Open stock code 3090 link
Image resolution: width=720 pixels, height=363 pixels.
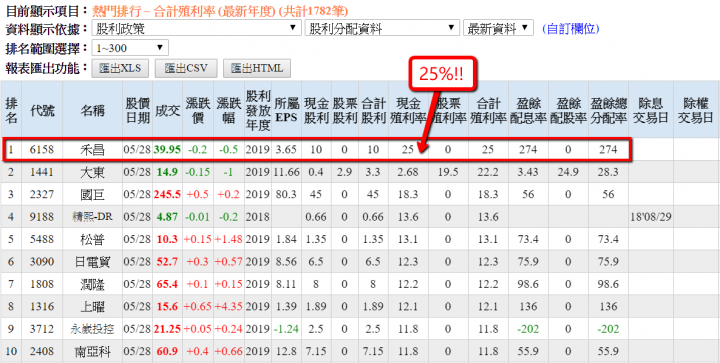pyautogui.click(x=42, y=262)
